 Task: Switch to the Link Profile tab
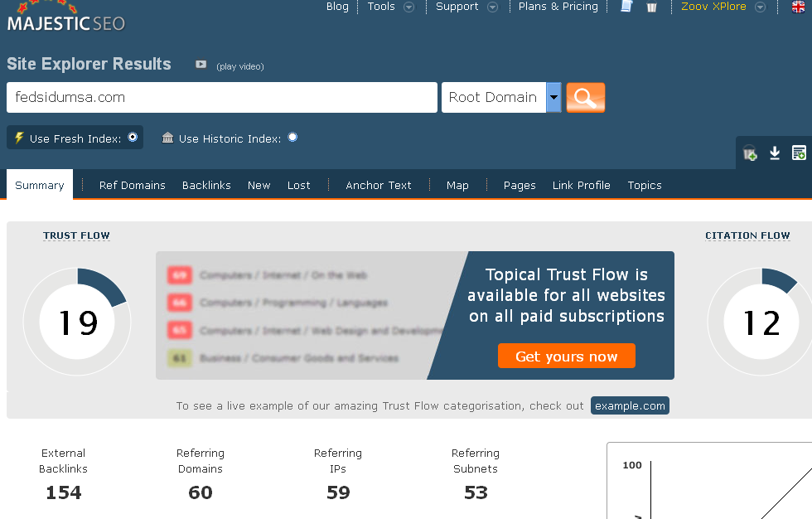click(x=581, y=185)
